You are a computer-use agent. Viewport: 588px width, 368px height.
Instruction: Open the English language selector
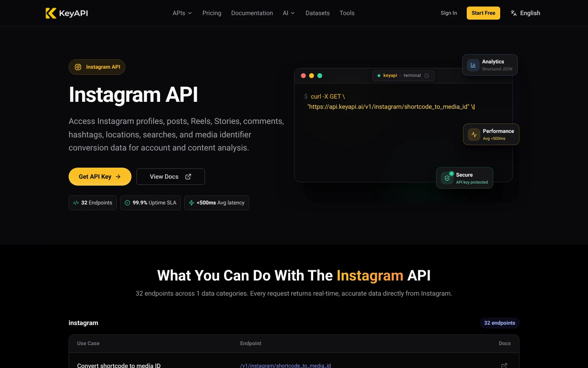pyautogui.click(x=525, y=13)
